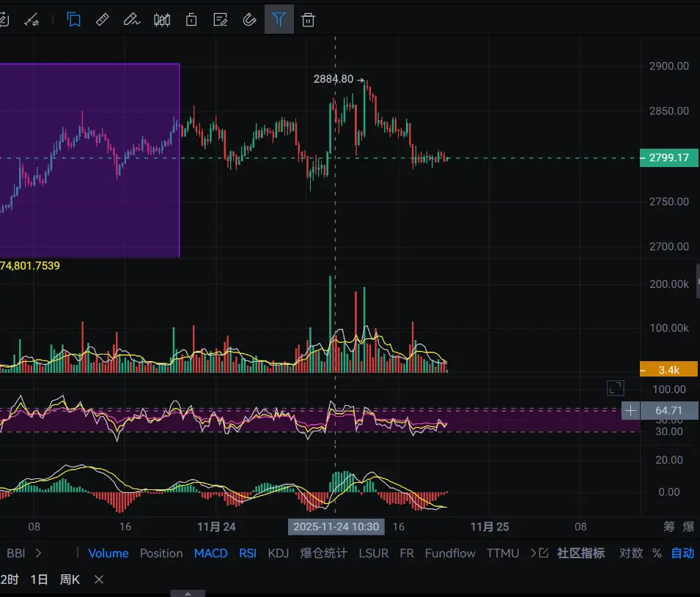Viewport: 700px width, 597px height.
Task: Click the 200.00k volume axis label
Action: 668,283
